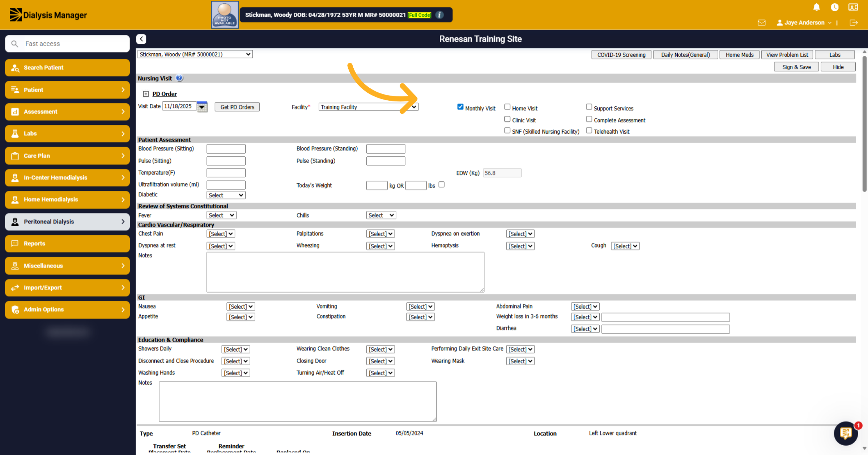This screenshot has width=868, height=455.
Task: Tick the SNF Skilled Nursing Facility checkbox
Action: click(507, 130)
